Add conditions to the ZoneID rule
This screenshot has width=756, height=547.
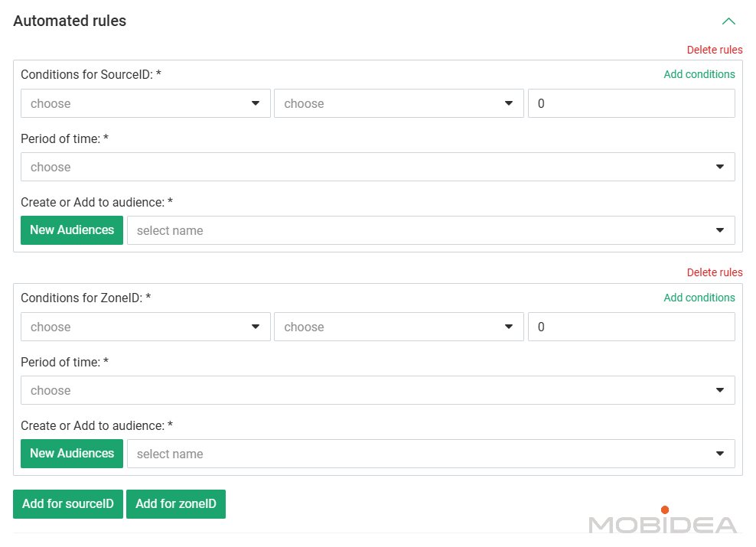click(x=699, y=298)
